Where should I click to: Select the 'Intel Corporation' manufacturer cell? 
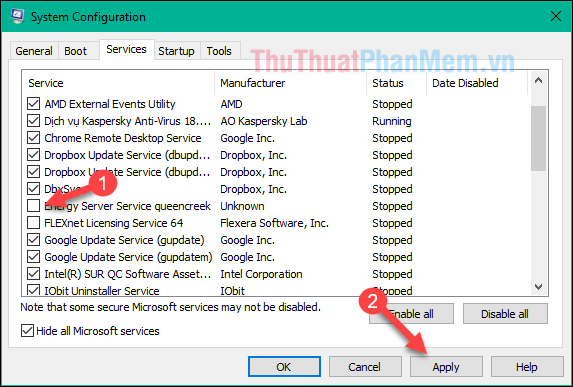click(x=261, y=274)
